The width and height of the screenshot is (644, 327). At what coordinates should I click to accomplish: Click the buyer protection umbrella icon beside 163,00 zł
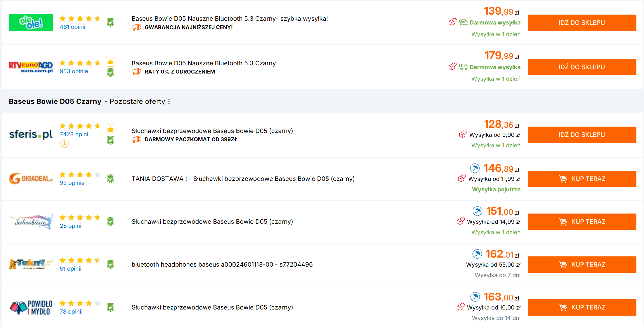475,297
